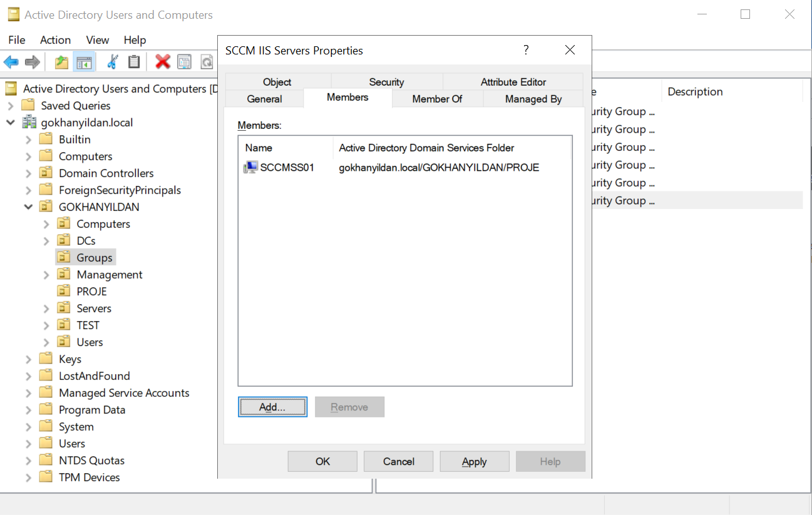The height and width of the screenshot is (515, 812).
Task: Toggle the Show/Hide Console Tree icon
Action: click(x=84, y=61)
